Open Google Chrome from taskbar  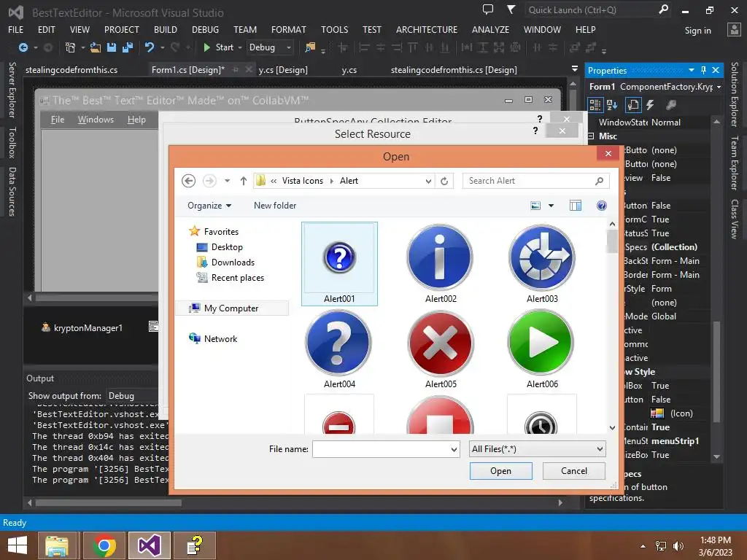pos(104,545)
